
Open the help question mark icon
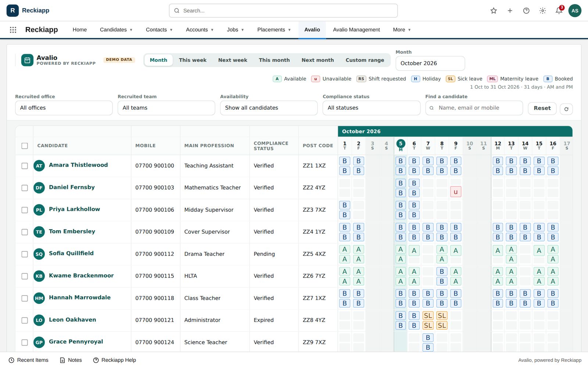coord(526,11)
